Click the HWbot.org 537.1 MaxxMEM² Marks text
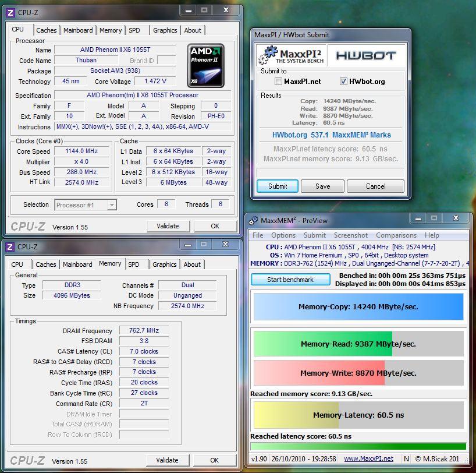Viewport: 476px width, 473px height. pos(331,135)
